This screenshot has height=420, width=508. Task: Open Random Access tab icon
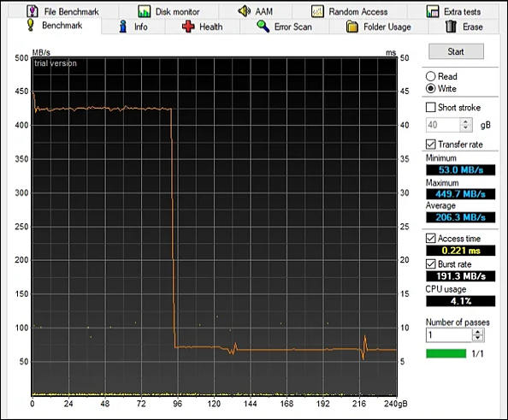pyautogui.click(x=317, y=11)
